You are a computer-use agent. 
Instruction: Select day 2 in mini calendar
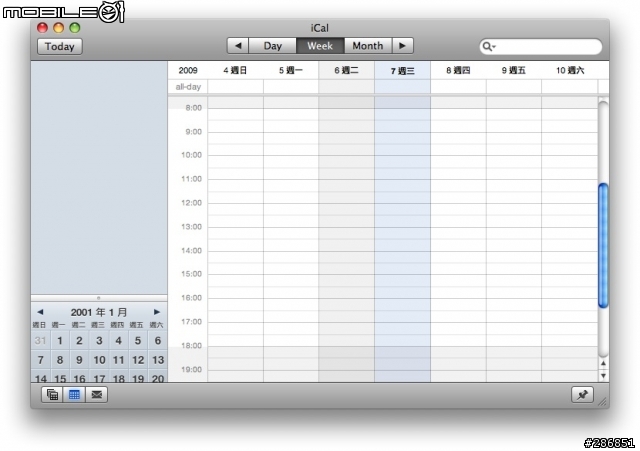coord(80,340)
